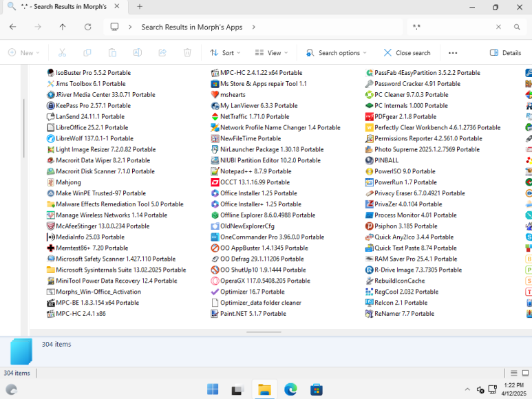Select Optimizer_data folder cleaner
The image size is (532, 399).
point(256,303)
